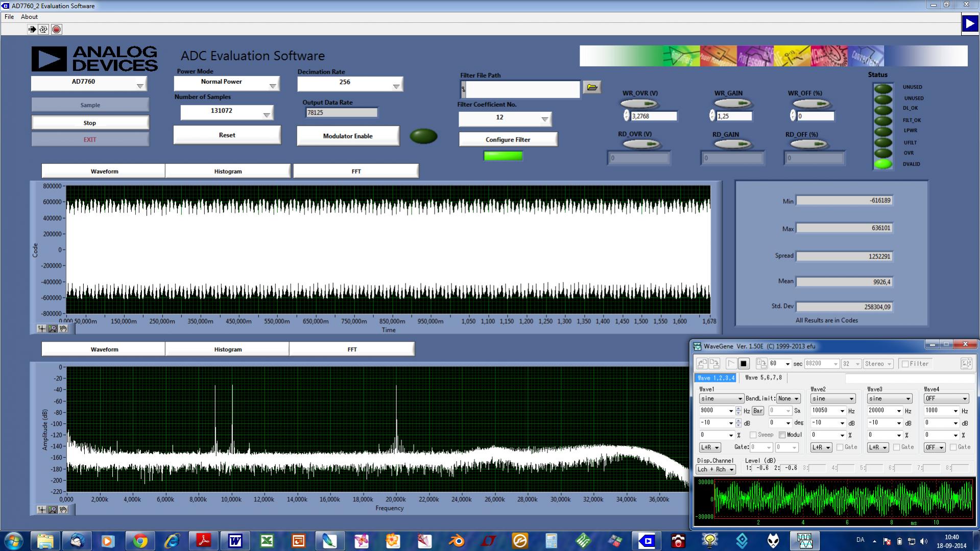Open Internet Explorer from the taskbar
The width and height of the screenshot is (980, 551).
[172, 541]
